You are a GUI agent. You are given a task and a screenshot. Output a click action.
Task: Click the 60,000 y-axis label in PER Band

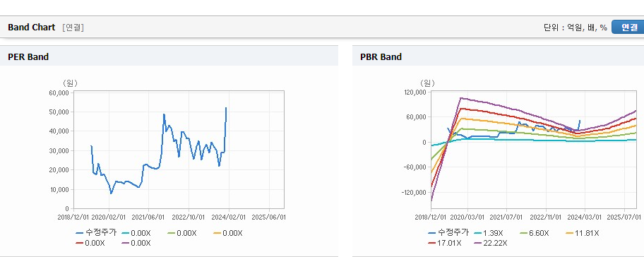[59, 92]
